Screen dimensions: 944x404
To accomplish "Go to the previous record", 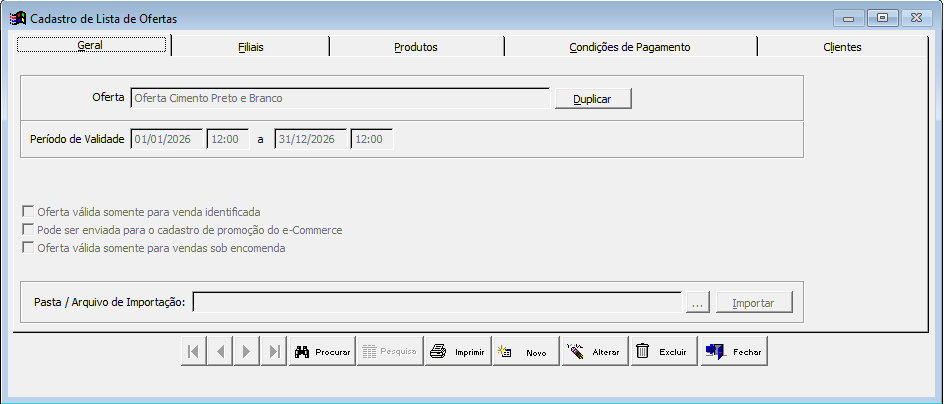I will coord(220,352).
